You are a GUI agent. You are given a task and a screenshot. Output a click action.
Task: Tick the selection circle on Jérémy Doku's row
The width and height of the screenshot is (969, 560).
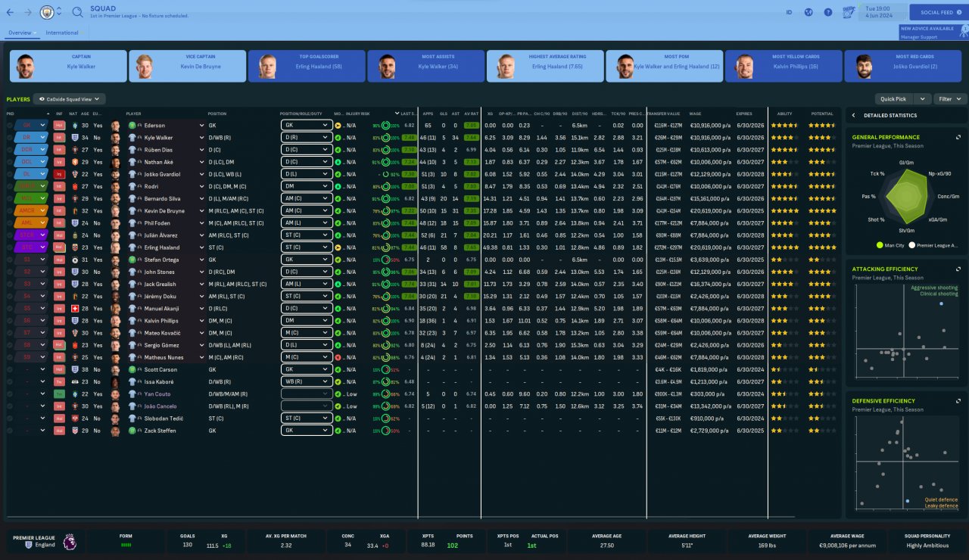coord(11,297)
